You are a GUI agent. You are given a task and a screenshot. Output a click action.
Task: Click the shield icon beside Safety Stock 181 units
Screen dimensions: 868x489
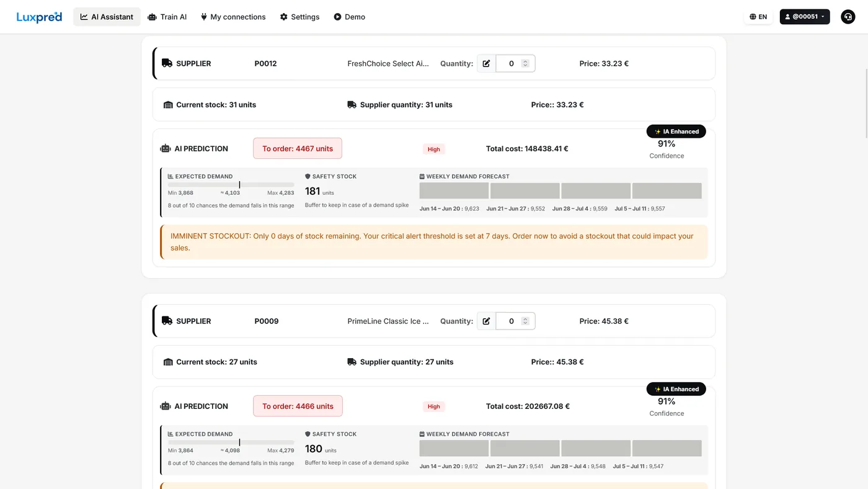308,177
